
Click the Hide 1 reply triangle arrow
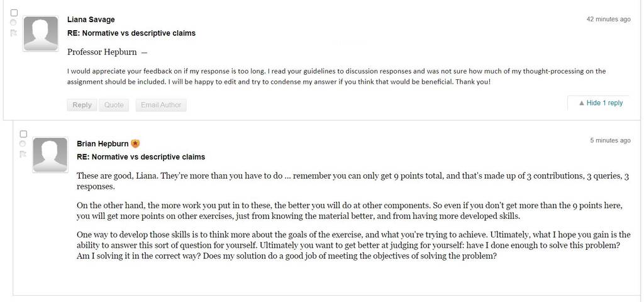(x=582, y=103)
